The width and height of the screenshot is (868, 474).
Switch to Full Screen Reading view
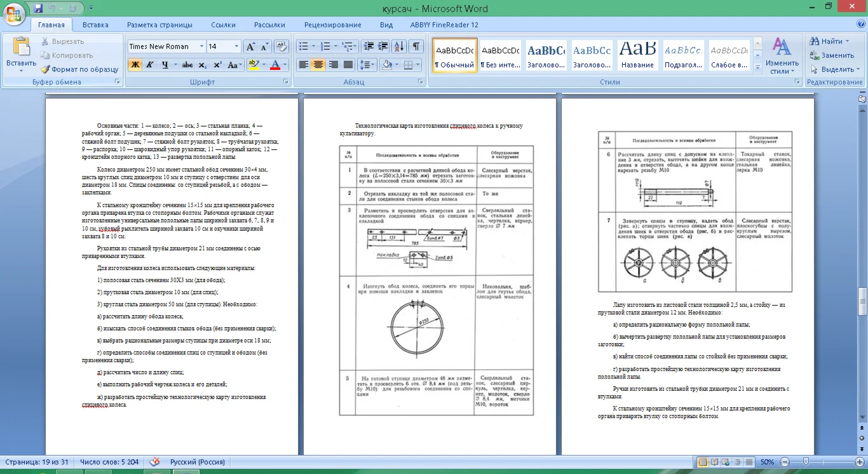pyautogui.click(x=714, y=462)
